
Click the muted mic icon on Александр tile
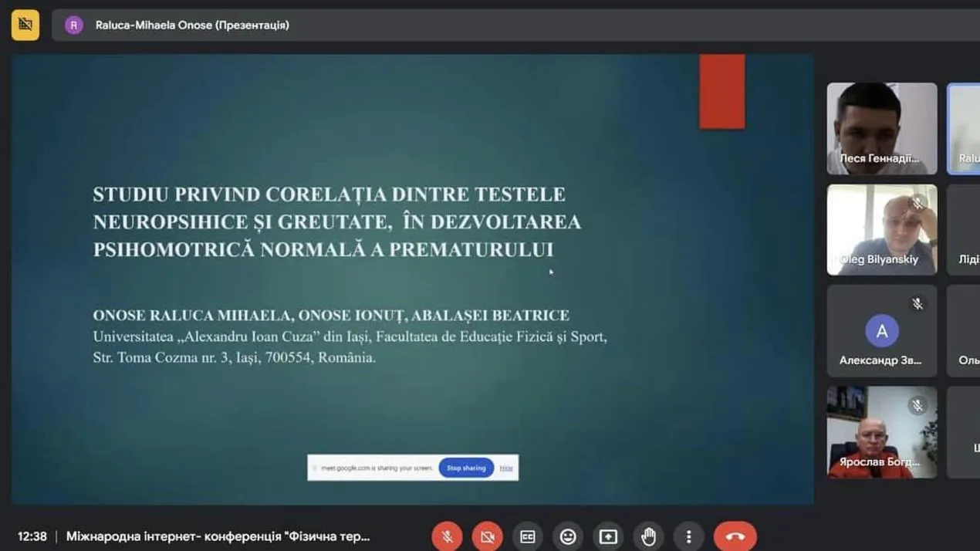[917, 304]
